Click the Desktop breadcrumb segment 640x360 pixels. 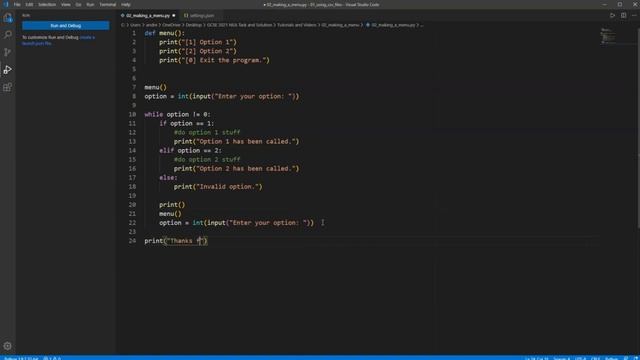[x=194, y=25]
